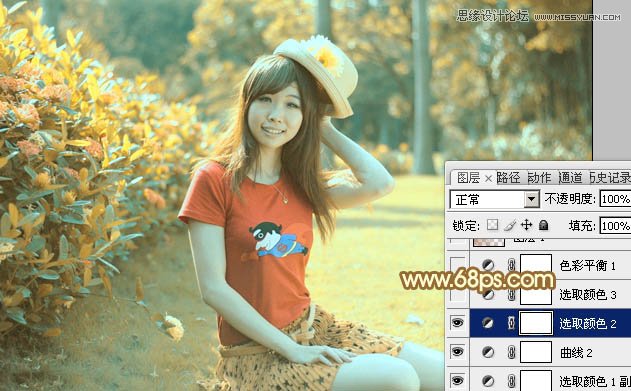
Task: Select the 选取颜色 1 副本 mask thumbnail
Action: (x=536, y=381)
